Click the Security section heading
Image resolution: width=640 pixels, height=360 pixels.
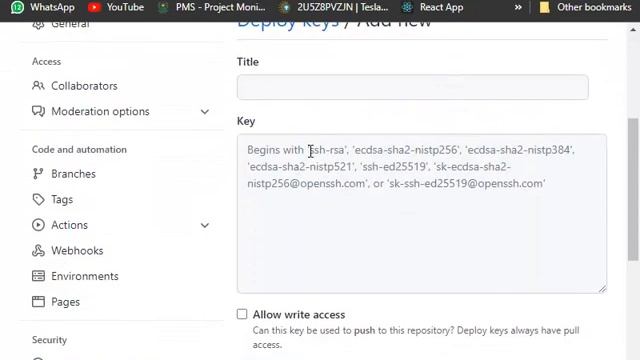point(49,340)
